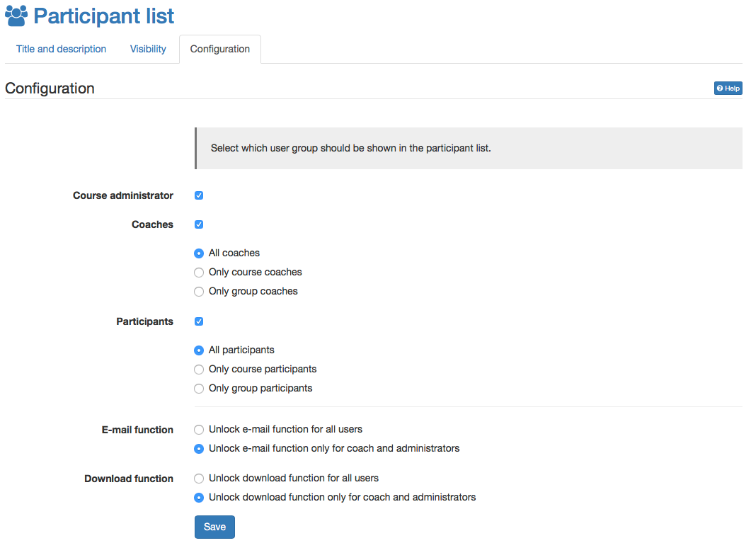Toggle off the Participants checkbox
The width and height of the screenshot is (751, 560).
[198, 321]
